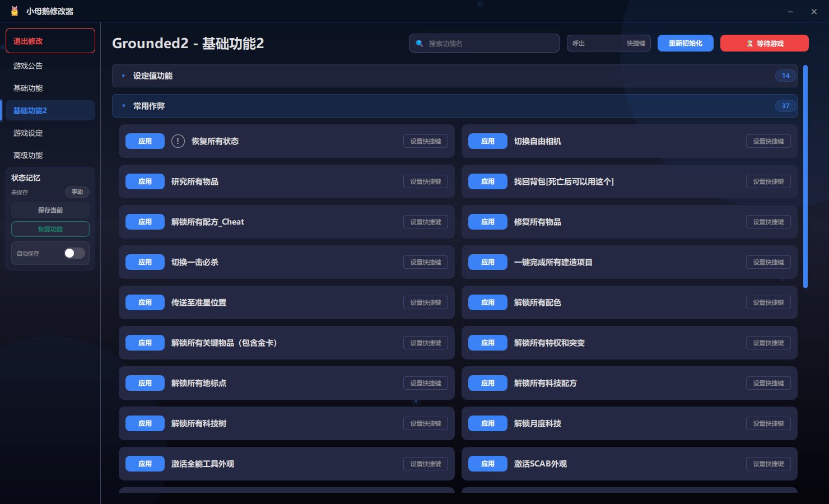Apply 解锁所有科技树
Viewport: 829px width, 504px height.
click(x=145, y=423)
